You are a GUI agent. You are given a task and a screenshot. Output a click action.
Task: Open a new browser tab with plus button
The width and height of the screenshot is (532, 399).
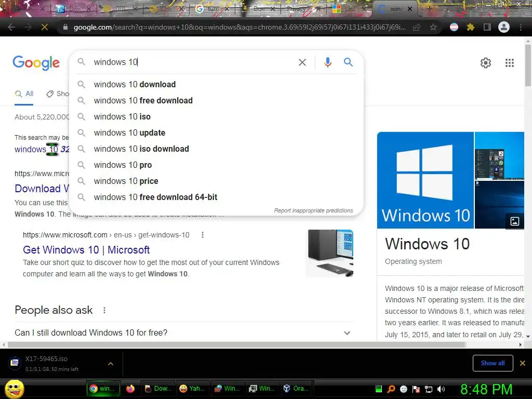coord(429,9)
